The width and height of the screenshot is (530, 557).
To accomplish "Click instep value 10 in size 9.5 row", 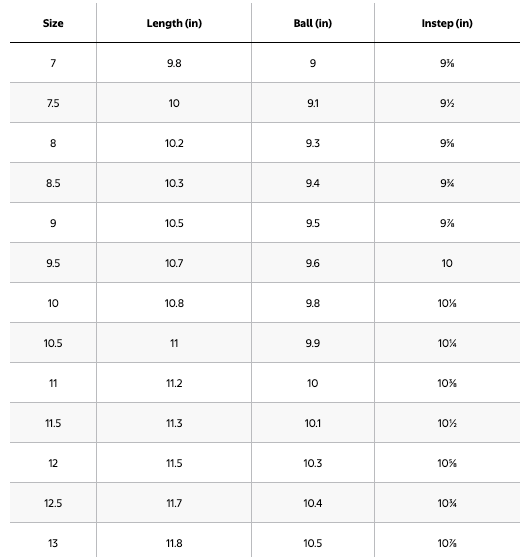I will click(x=447, y=263).
